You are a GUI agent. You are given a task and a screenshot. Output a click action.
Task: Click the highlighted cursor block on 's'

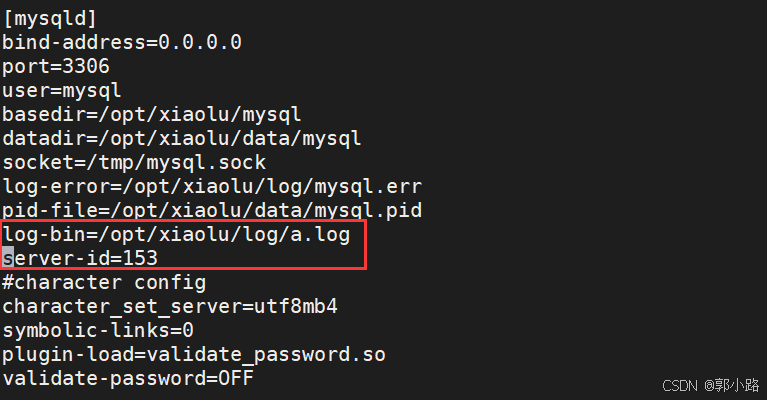pyautogui.click(x=8, y=258)
